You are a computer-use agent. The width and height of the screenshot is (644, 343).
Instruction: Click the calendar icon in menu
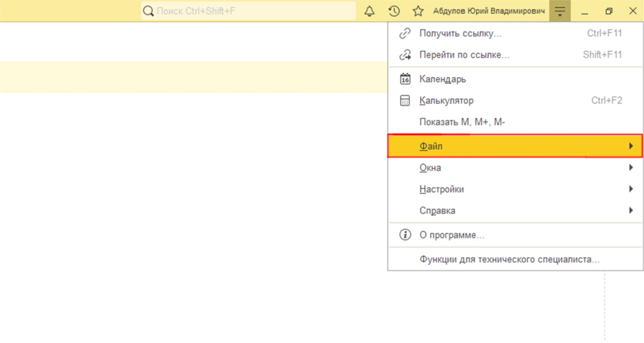(x=405, y=79)
